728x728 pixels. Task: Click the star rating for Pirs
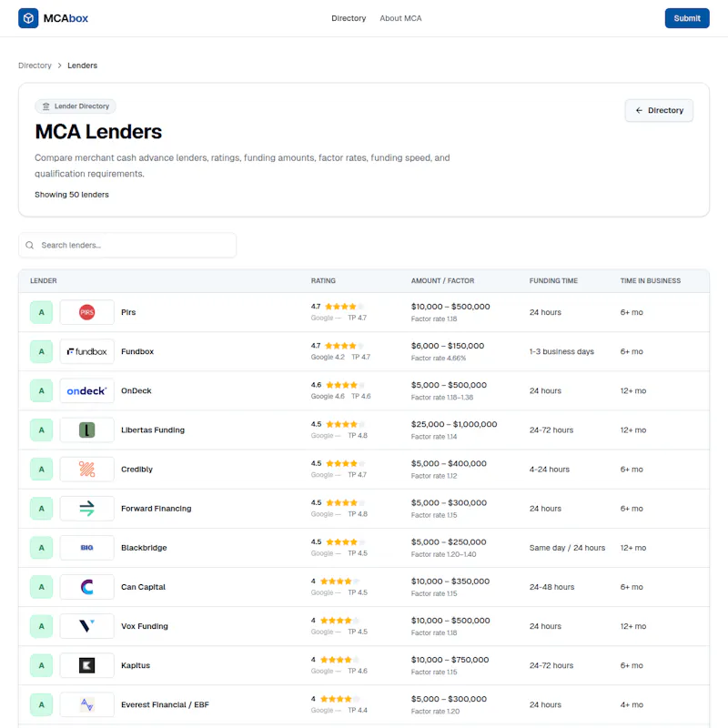(344, 307)
